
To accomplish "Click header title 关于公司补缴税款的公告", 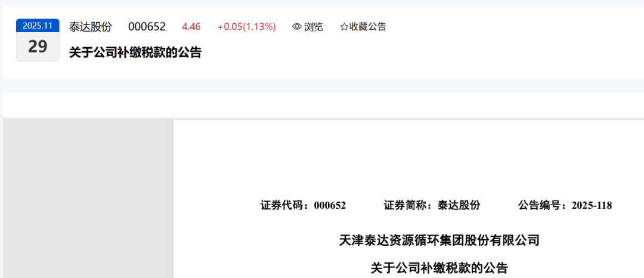I will (135, 52).
